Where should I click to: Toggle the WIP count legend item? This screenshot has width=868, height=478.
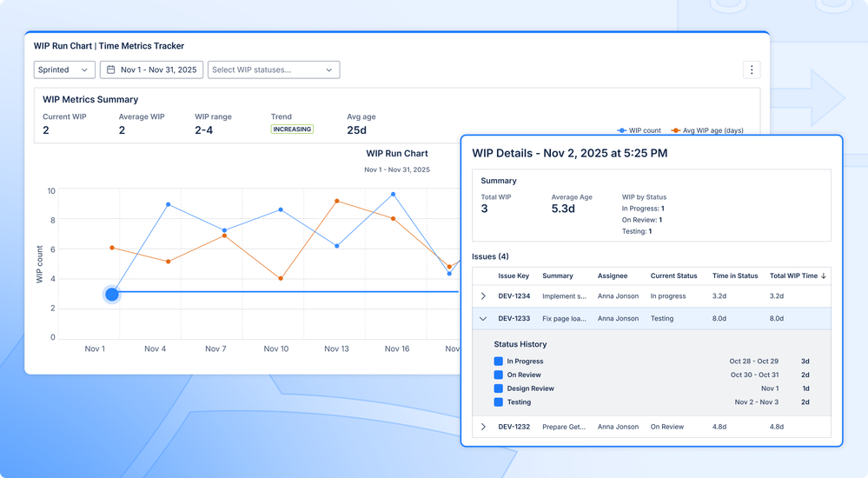coord(639,130)
